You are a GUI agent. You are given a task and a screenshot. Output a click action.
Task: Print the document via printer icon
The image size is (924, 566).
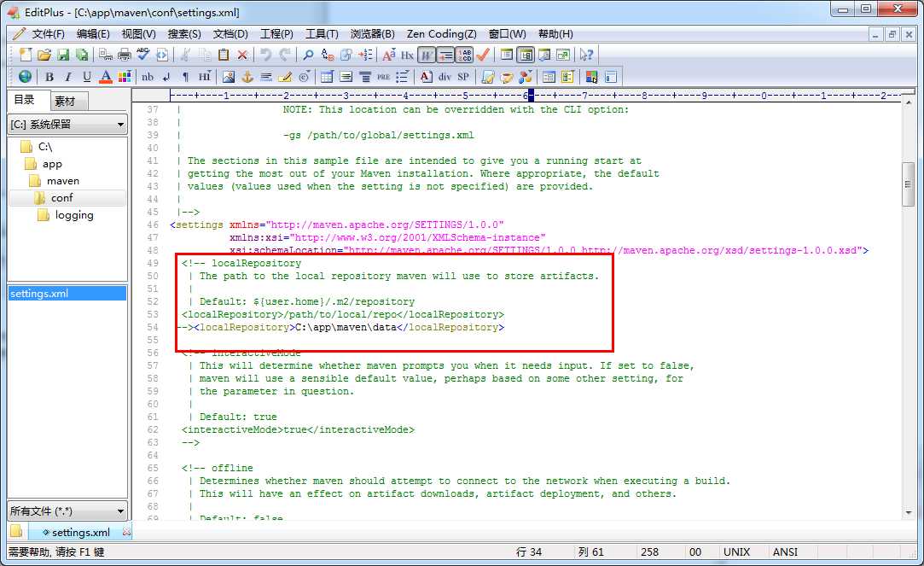[x=125, y=55]
